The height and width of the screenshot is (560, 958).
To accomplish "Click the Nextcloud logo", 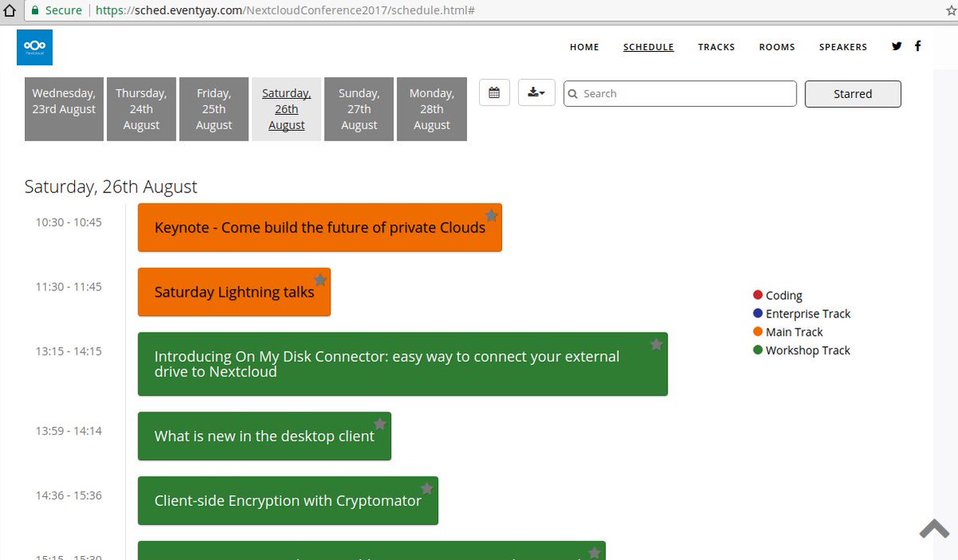I will click(x=34, y=47).
